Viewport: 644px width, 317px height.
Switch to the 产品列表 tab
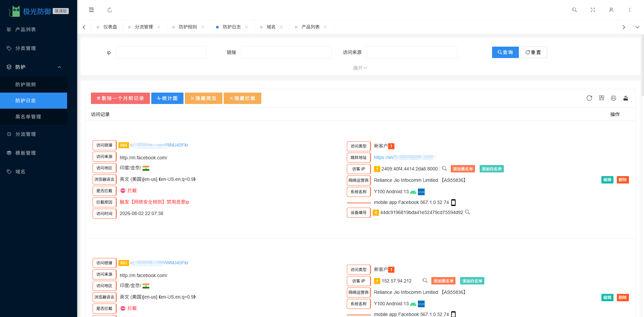(x=310, y=27)
